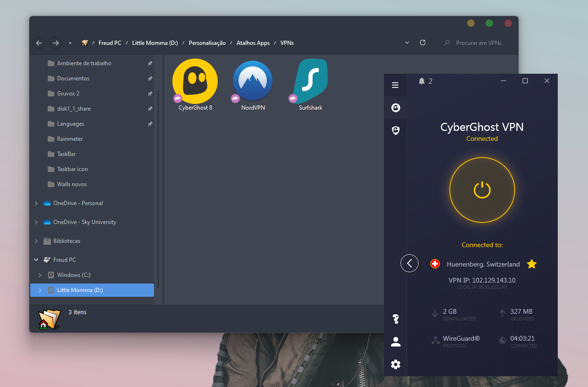
Task: Select Bibliotecas in the navigation tree
Action: (x=67, y=241)
